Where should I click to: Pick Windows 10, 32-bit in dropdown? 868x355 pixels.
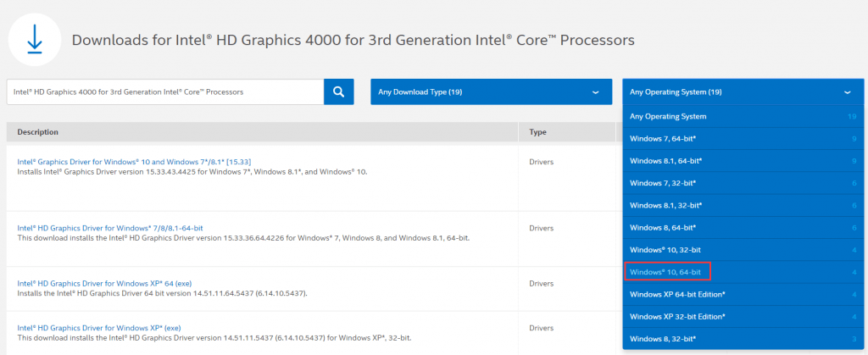(667, 250)
